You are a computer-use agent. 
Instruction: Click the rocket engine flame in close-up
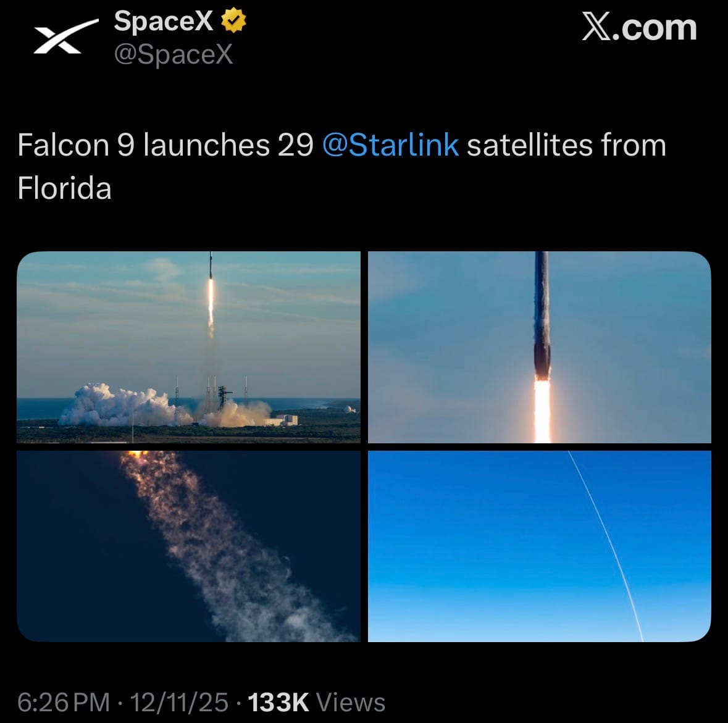coord(542,411)
